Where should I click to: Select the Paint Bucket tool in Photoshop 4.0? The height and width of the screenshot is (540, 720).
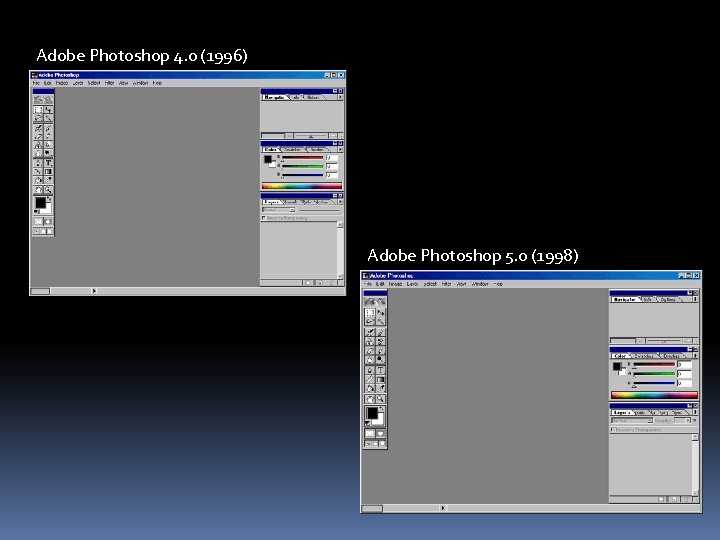pyautogui.click(x=39, y=180)
